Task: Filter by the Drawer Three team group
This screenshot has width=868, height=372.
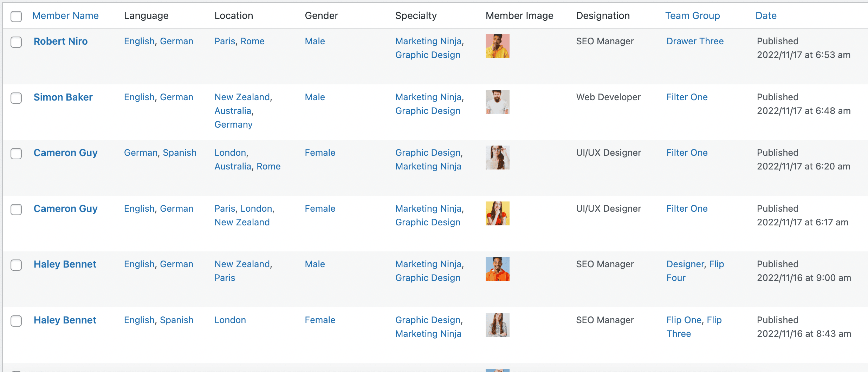Action: pyautogui.click(x=695, y=41)
